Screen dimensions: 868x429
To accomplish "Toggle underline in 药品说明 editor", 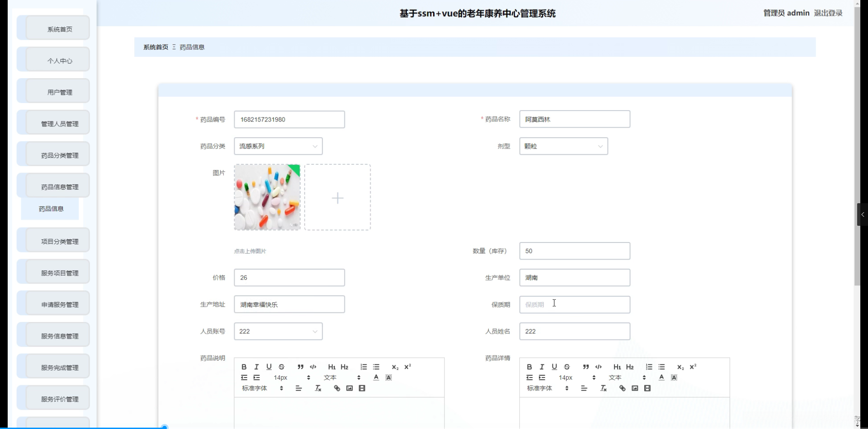I will point(269,367).
